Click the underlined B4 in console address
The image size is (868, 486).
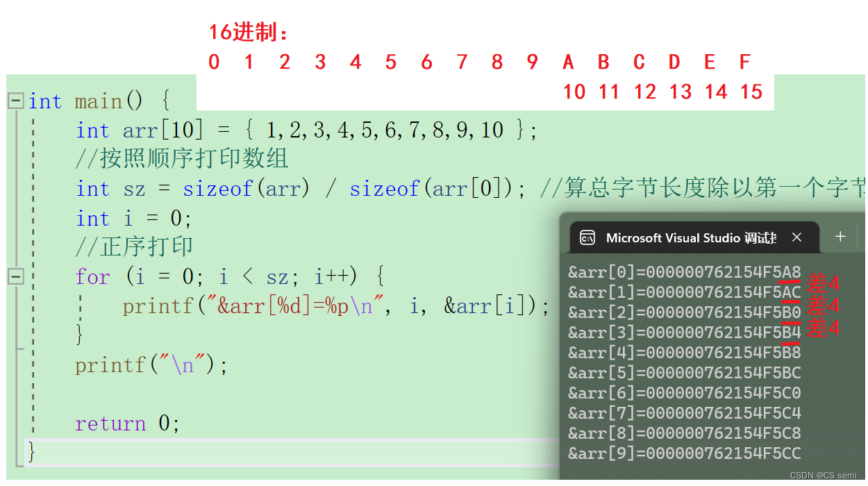(x=792, y=332)
